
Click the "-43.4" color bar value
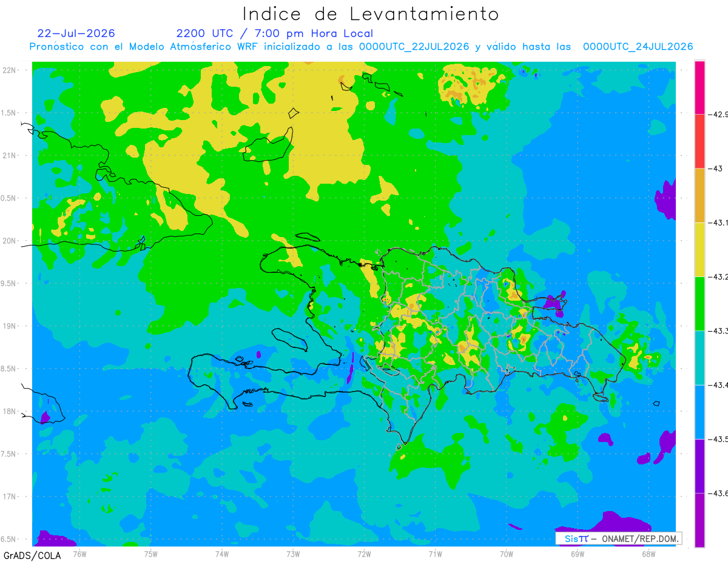tap(718, 385)
